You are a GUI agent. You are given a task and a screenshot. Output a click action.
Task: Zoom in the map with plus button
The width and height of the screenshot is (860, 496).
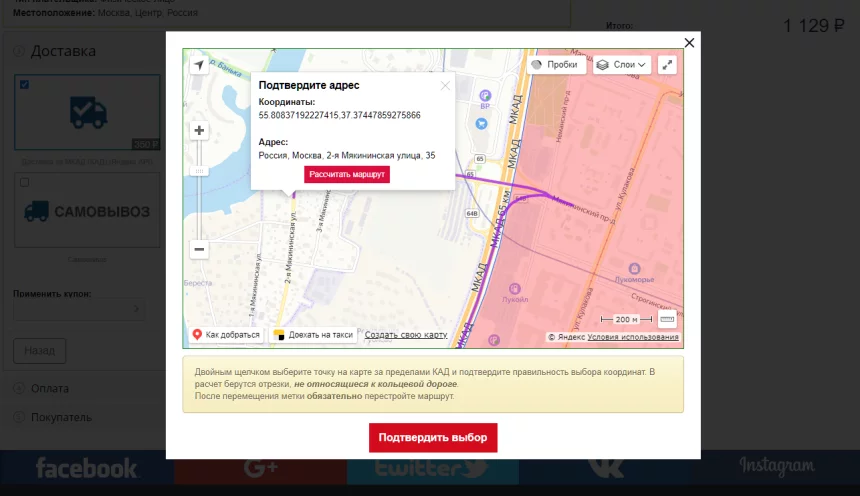tap(199, 130)
